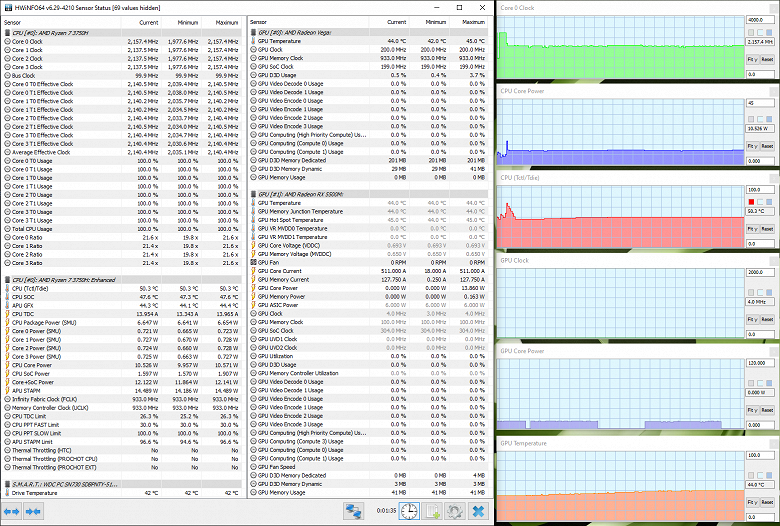The height and width of the screenshot is (526, 780).
Task: Click the 45 max field in CPU Core Power graph
Action: pyautogui.click(x=760, y=103)
